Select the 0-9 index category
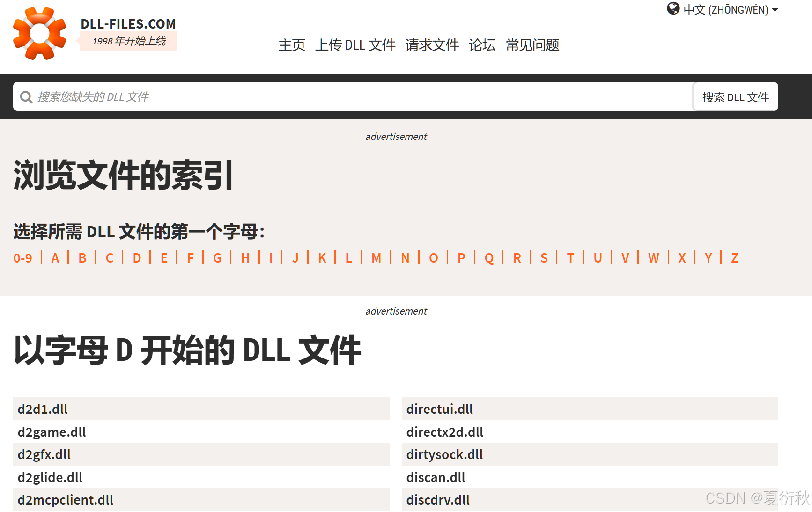Viewport: 812px width, 512px height. (x=22, y=258)
